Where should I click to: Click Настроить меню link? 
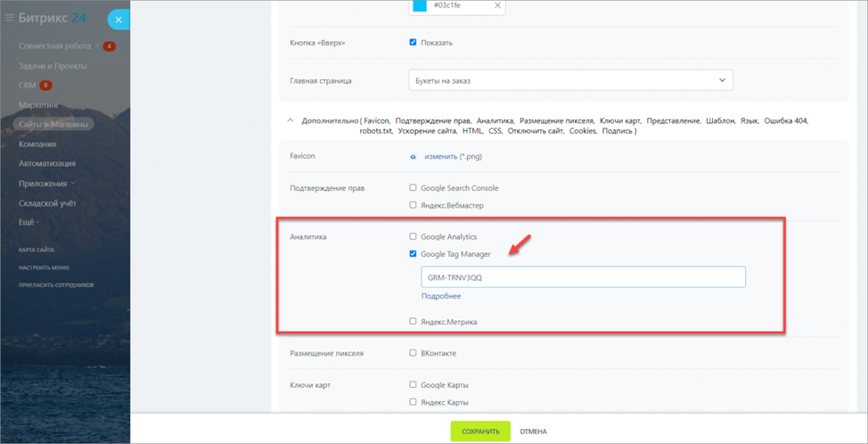pyautogui.click(x=44, y=267)
